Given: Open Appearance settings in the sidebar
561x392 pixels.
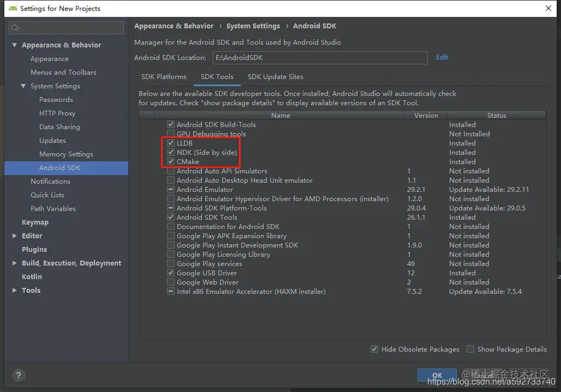Looking at the screenshot, I should (x=49, y=59).
